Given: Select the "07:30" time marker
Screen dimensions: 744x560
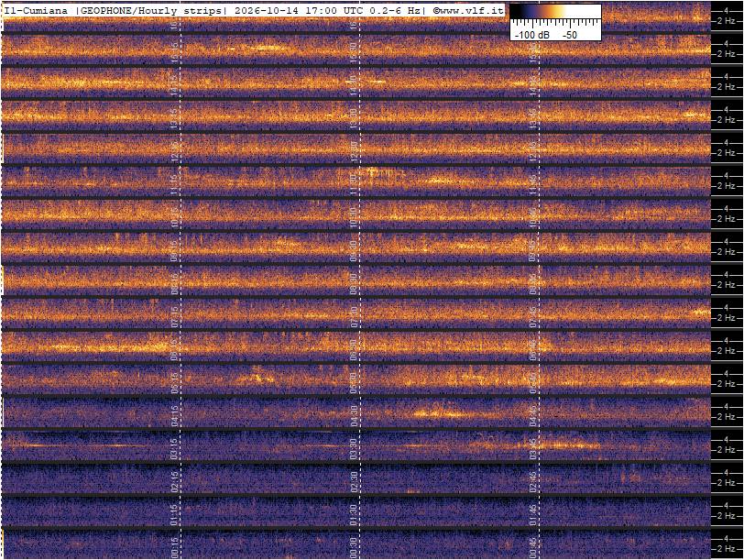Looking at the screenshot, I should pyautogui.click(x=354, y=317).
